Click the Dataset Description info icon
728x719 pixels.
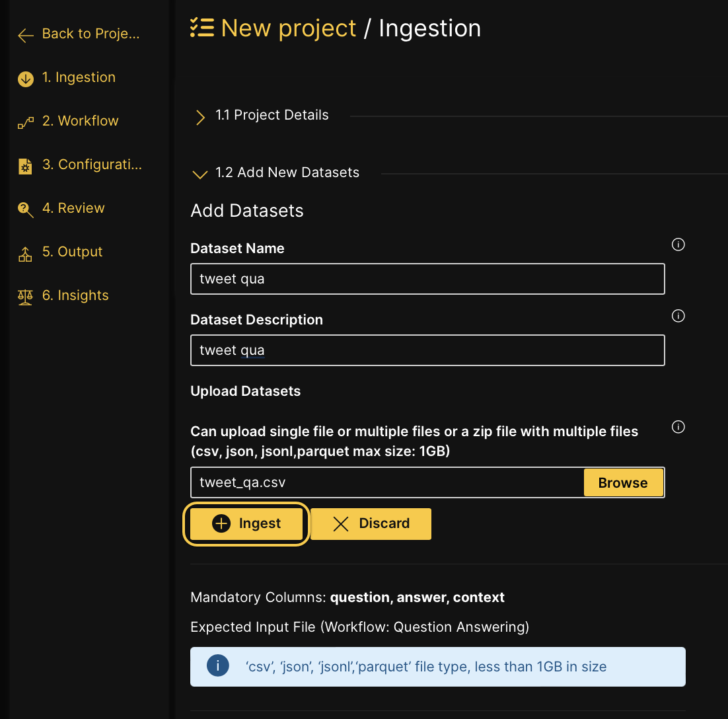point(678,316)
